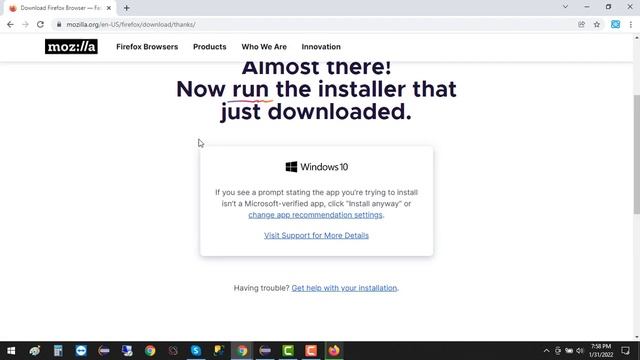Screen dimensions: 640x360
Task: View site info via the lock icon
Action: pyautogui.click(x=59, y=24)
